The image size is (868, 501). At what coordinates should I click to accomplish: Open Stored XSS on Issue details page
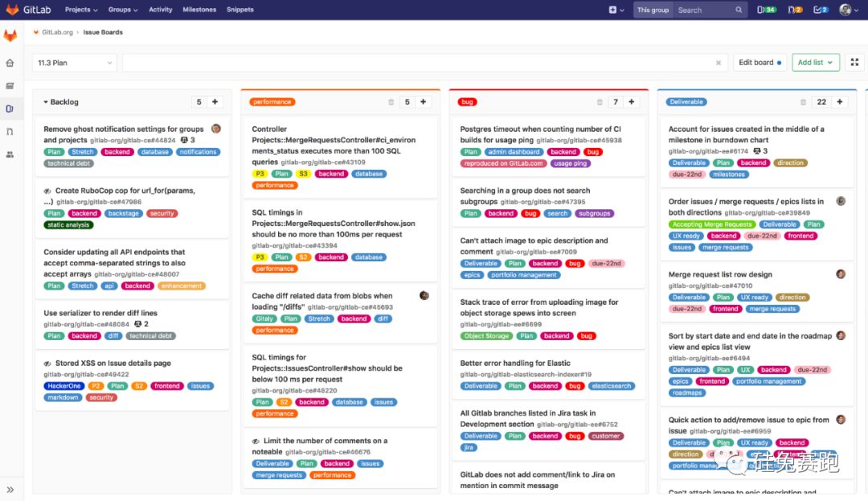(113, 363)
